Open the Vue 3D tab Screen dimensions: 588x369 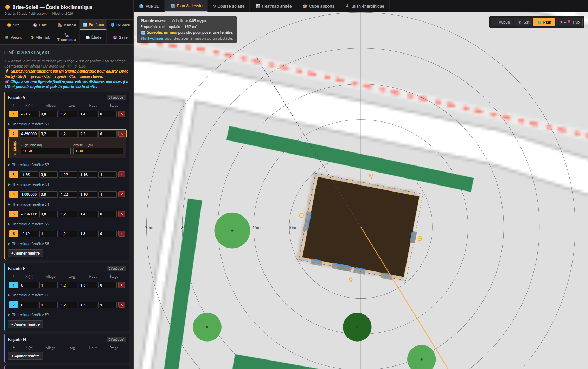(x=149, y=6)
